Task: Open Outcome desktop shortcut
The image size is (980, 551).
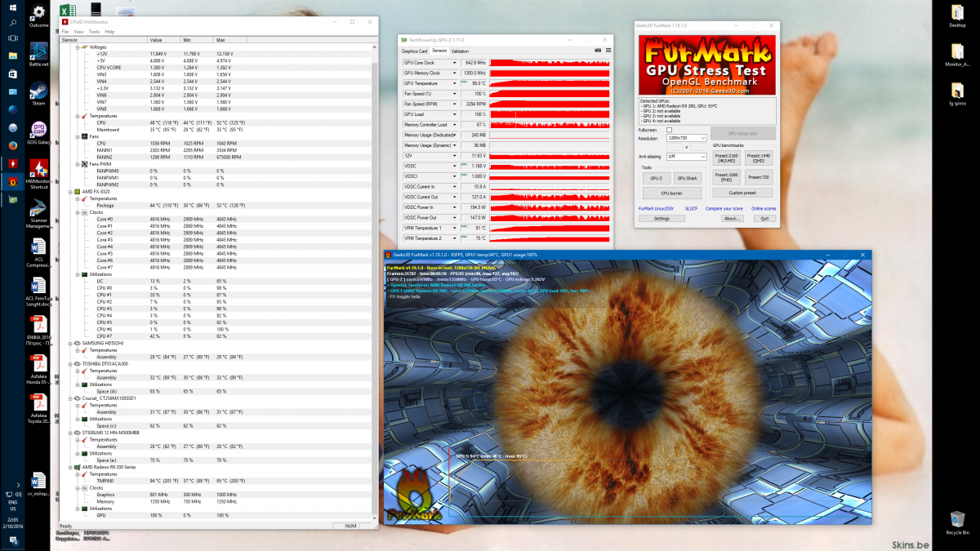Action: [x=38, y=15]
